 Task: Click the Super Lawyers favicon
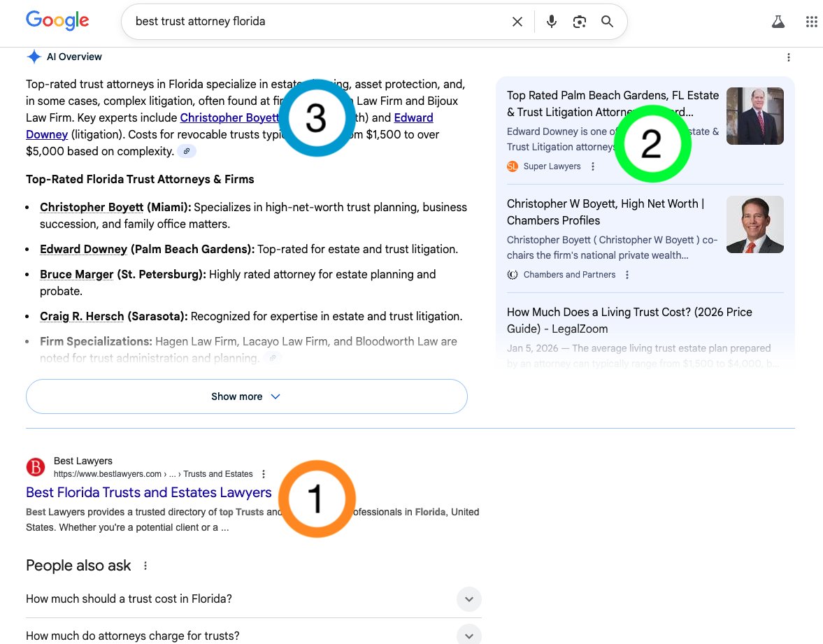[x=513, y=166]
